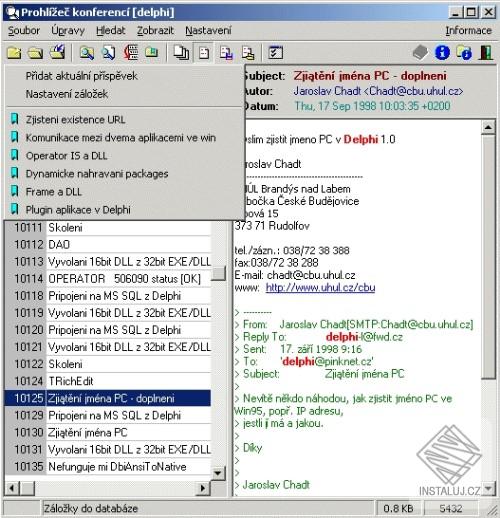This screenshot has height=518, width=500.
Task: Click the magnifier over folder search icon
Action: click(x=86, y=53)
